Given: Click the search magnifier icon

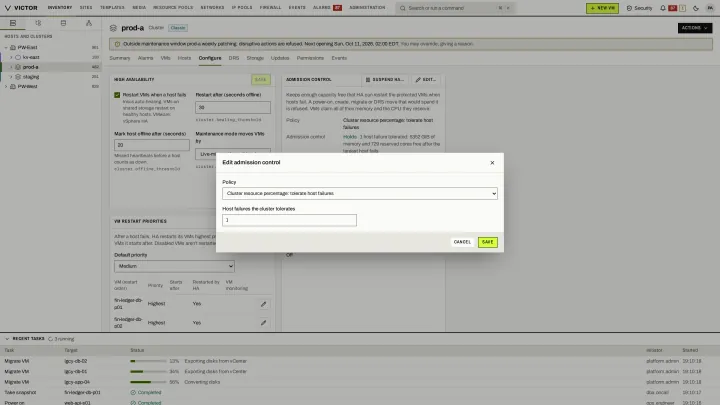Looking at the screenshot, I should (403, 8).
